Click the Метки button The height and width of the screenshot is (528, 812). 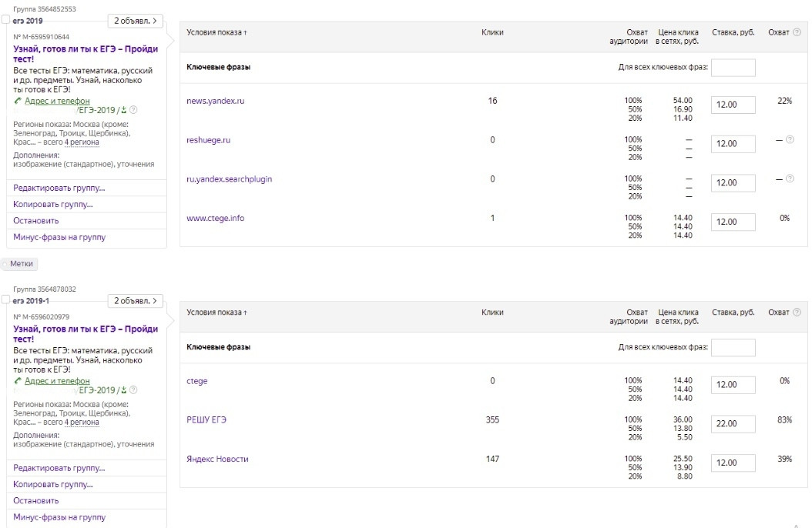[21, 263]
